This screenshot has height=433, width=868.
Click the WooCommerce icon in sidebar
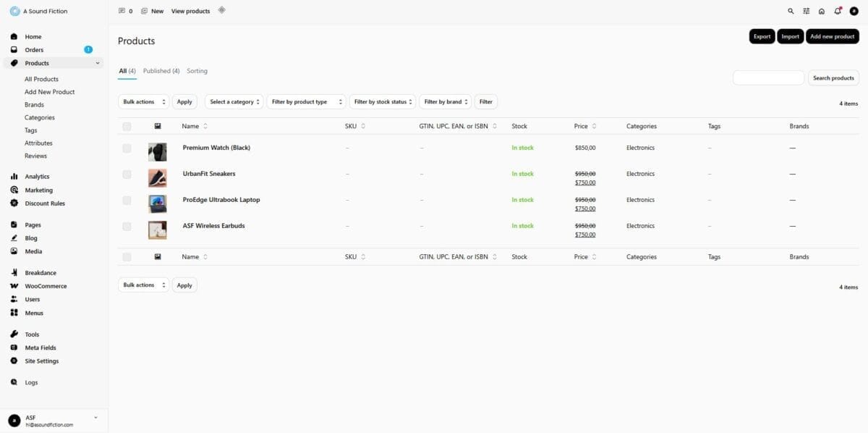click(x=14, y=286)
